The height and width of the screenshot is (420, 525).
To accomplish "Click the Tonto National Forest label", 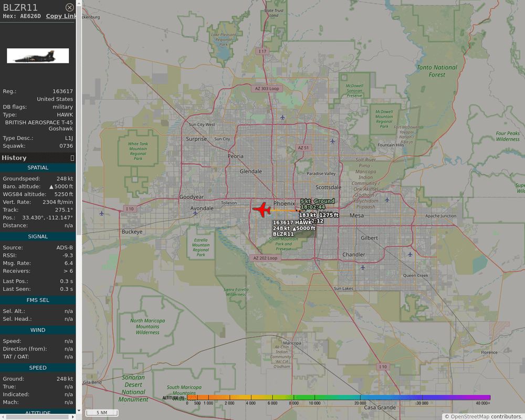I will pos(437,71).
